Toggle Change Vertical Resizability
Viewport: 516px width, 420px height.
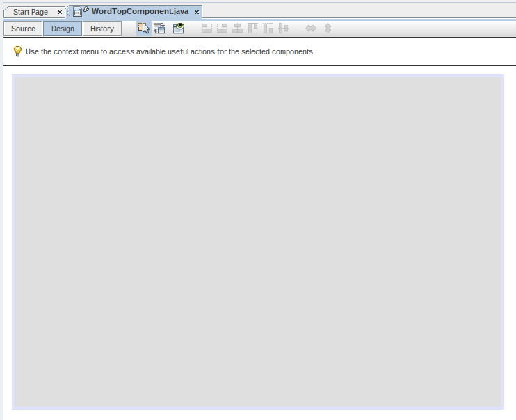[328, 29]
